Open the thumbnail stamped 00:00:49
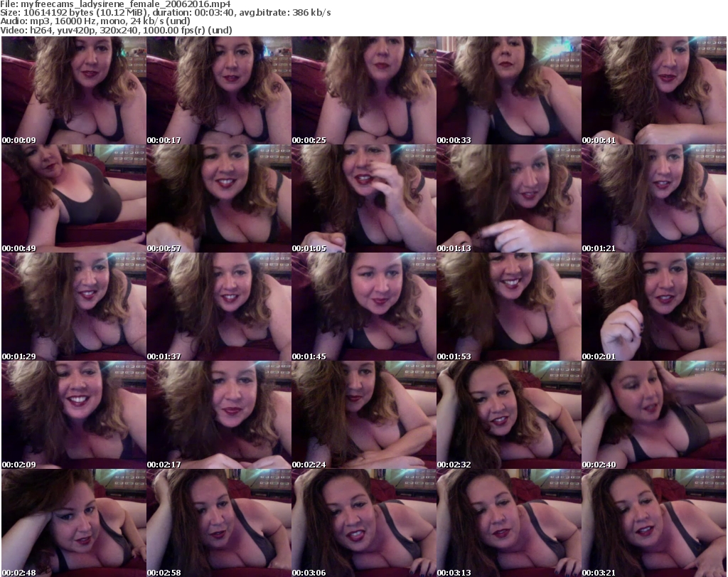Image resolution: width=728 pixels, height=577 pixels. coord(74,198)
